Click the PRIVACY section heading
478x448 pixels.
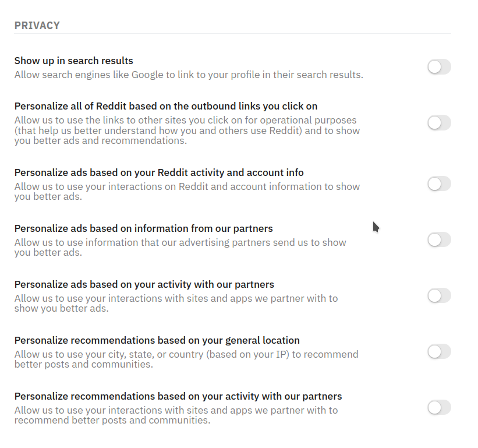point(37,26)
